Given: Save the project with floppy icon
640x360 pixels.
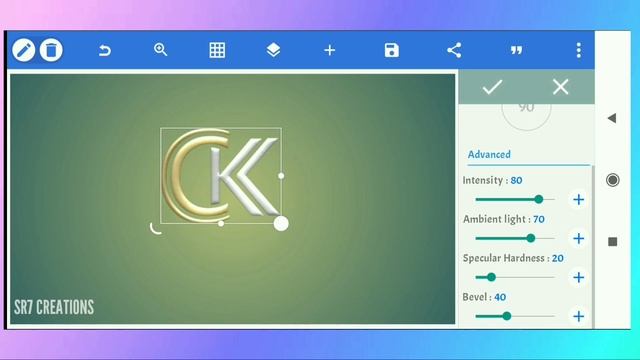Looking at the screenshot, I should [x=391, y=50].
